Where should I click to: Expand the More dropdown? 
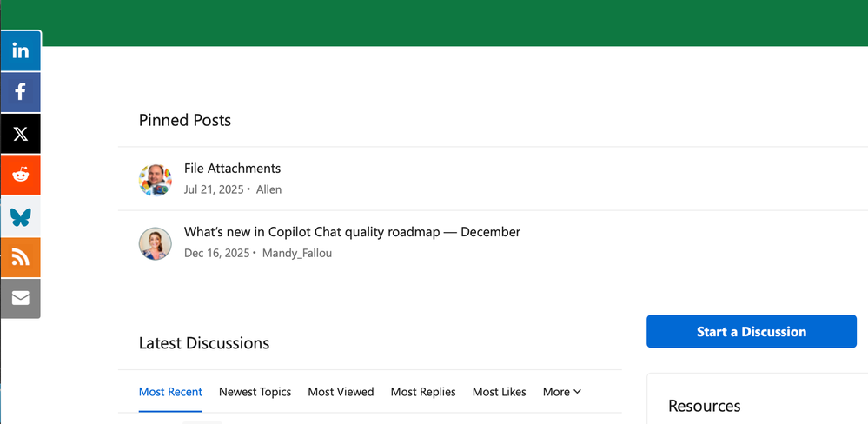[561, 392]
